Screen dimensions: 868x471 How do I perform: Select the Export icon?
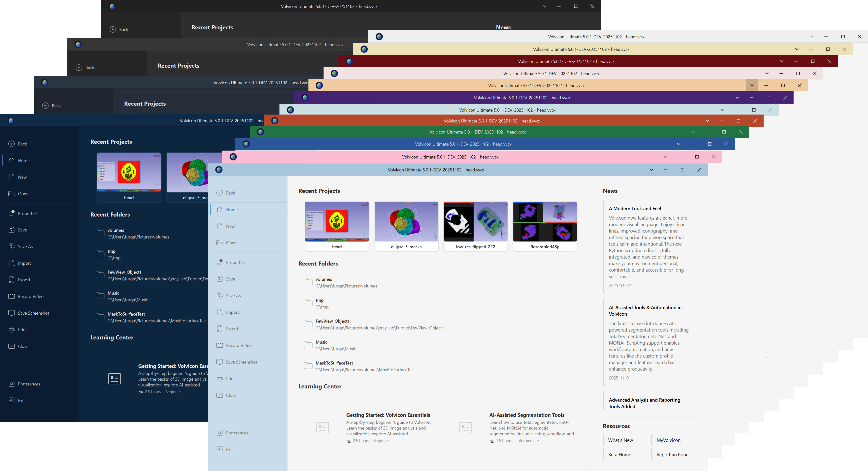[x=220, y=328]
